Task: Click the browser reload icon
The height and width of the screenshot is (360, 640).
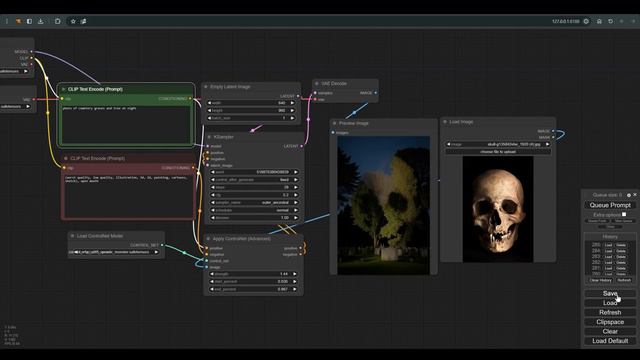Action: pos(611,21)
